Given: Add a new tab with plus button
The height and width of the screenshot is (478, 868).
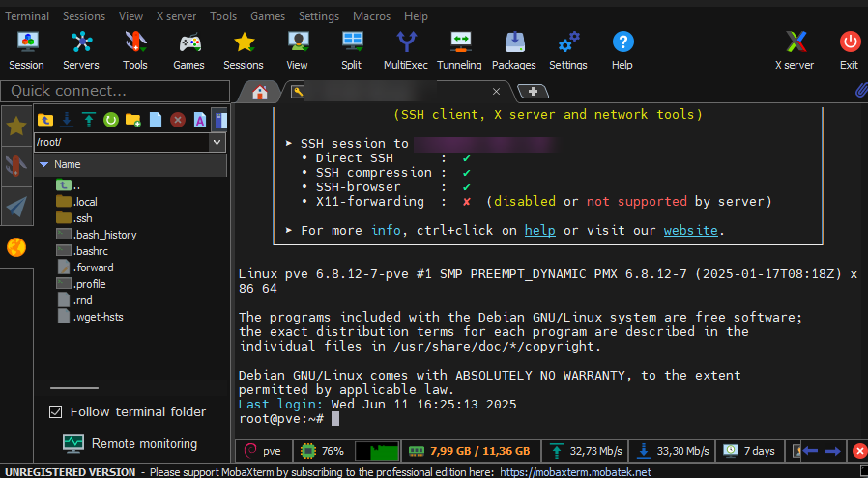Looking at the screenshot, I should tap(533, 92).
